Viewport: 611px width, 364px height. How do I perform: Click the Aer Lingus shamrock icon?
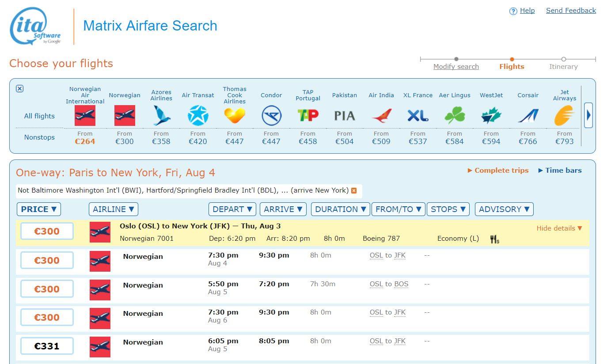[454, 116]
